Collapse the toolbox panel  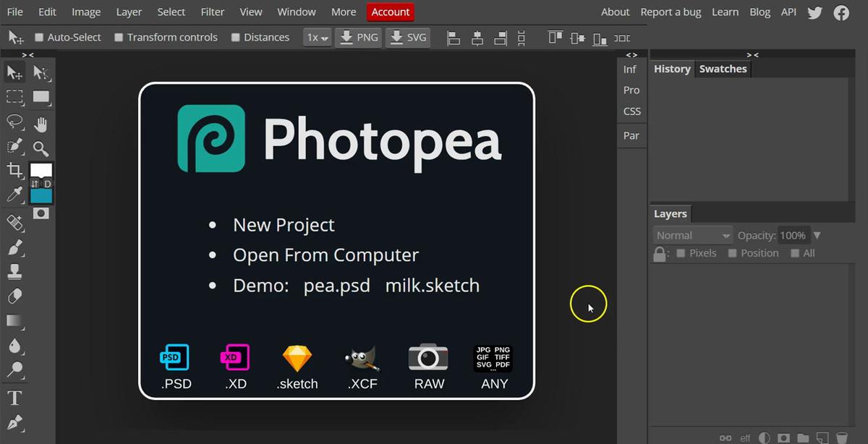27,55
